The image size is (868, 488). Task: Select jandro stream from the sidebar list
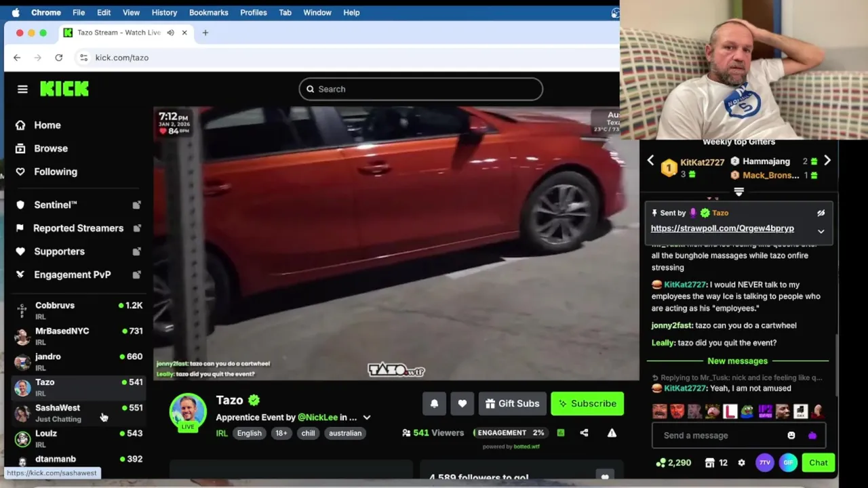tap(79, 362)
